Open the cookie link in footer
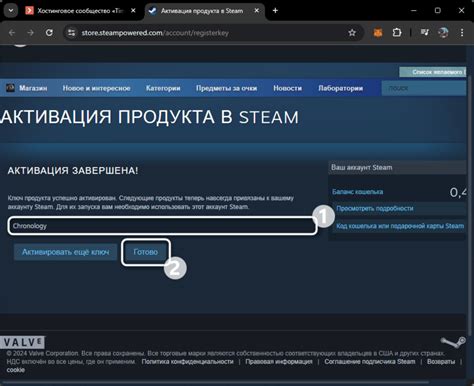This screenshot has height=386, width=474. tap(16, 370)
